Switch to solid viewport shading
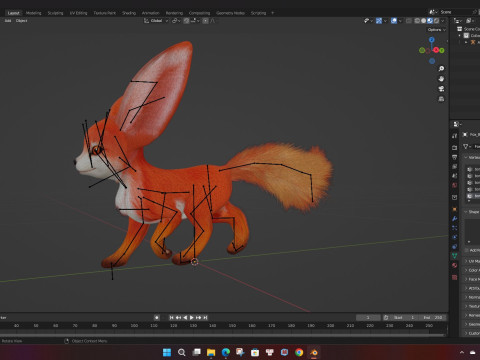This screenshot has height=360, width=480. point(423,21)
